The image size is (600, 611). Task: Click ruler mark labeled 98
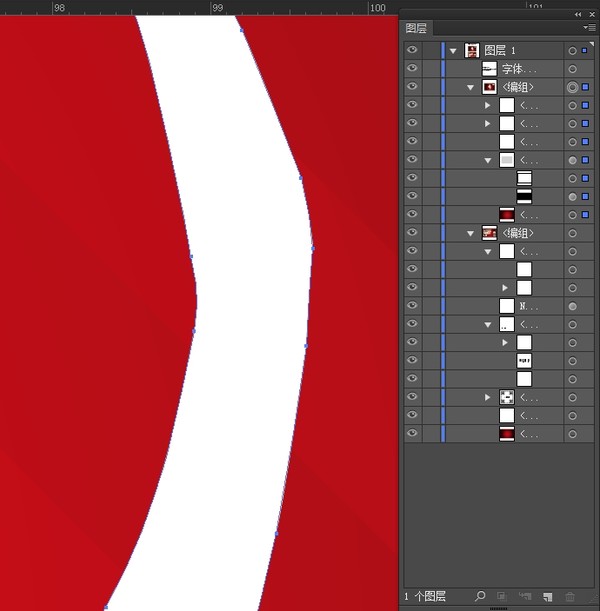click(59, 7)
